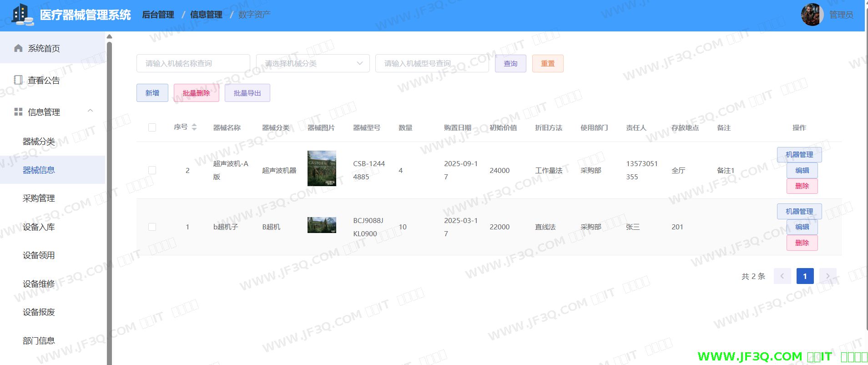Go to the next page arrow
Screen dimensions: 868x365
pos(828,276)
